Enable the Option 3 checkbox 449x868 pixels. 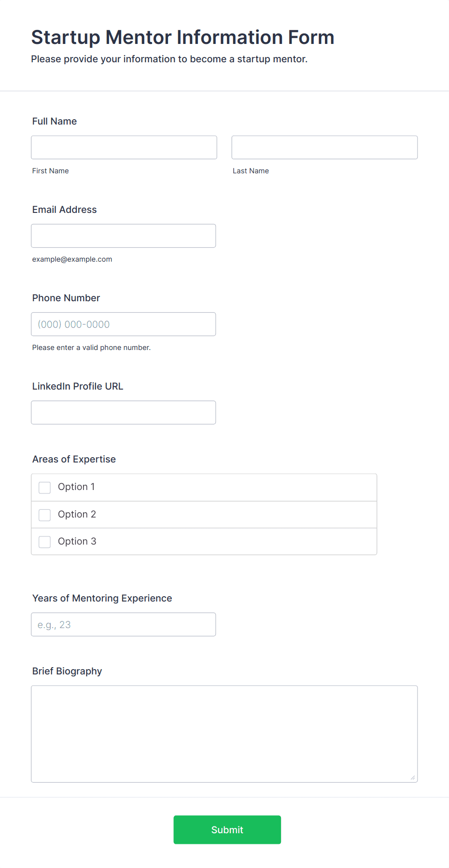[x=45, y=542]
